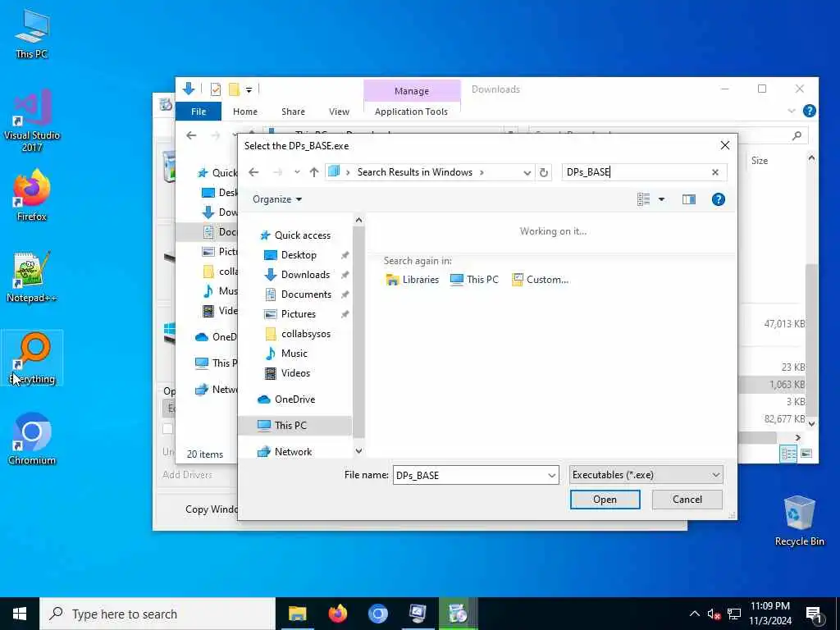Launch Visual Studio 2017 desktop shortcut

click(32, 121)
